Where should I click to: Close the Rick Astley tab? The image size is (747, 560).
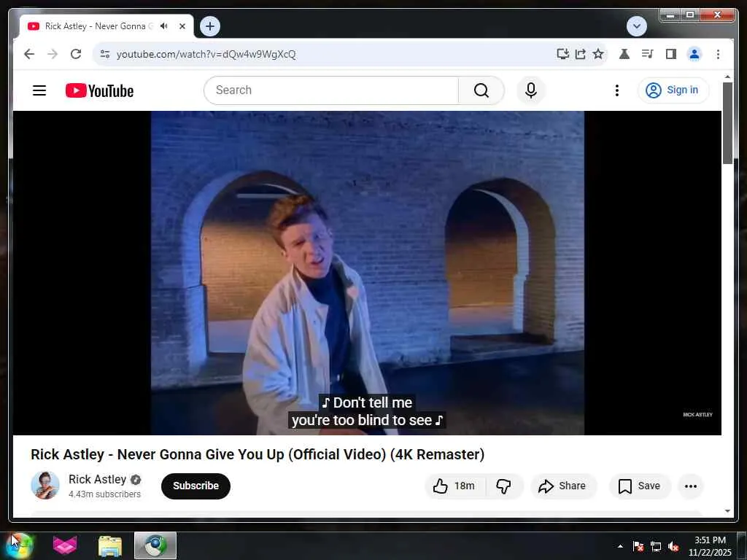pos(182,26)
